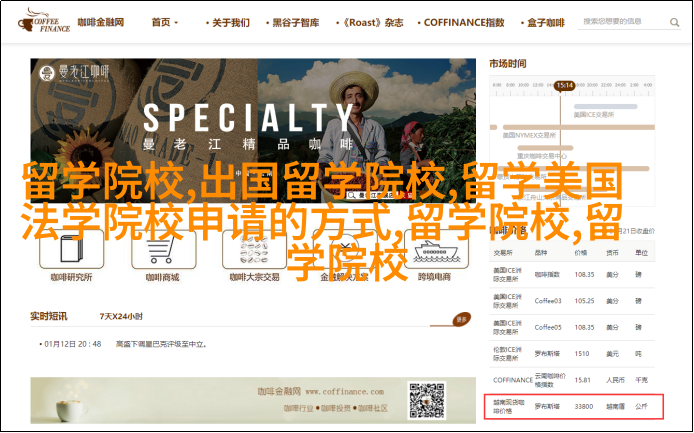
Task: Click the 价格 column header
Action: 581,253
